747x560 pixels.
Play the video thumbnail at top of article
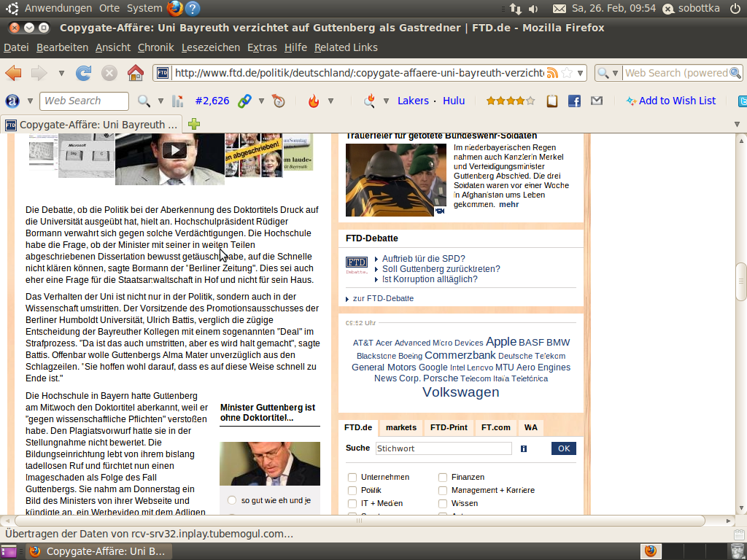174,150
